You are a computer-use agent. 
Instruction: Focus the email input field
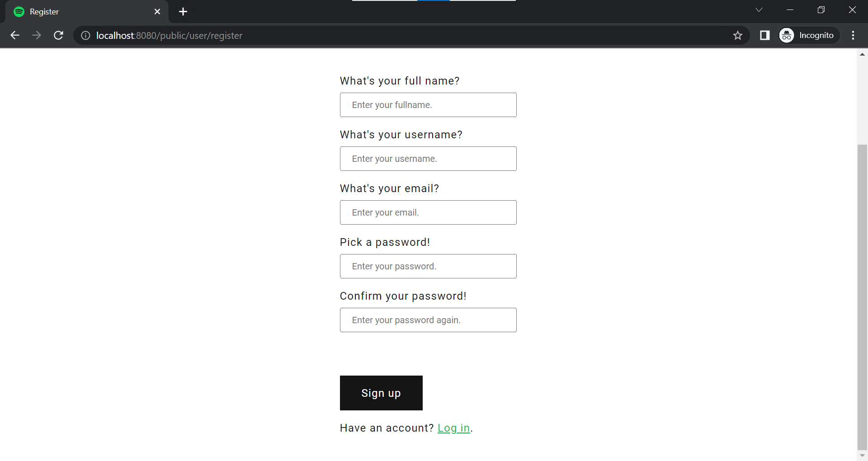(x=428, y=212)
